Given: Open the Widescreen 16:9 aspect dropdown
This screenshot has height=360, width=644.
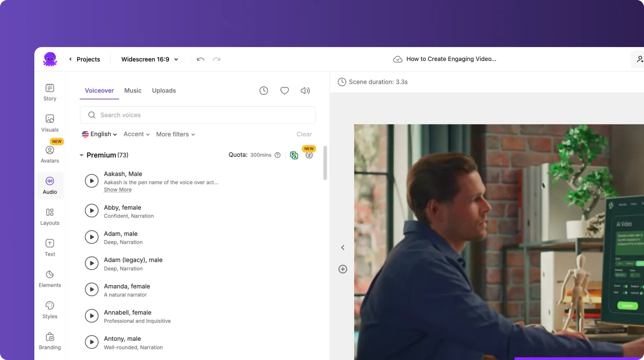Looking at the screenshot, I should coord(150,59).
